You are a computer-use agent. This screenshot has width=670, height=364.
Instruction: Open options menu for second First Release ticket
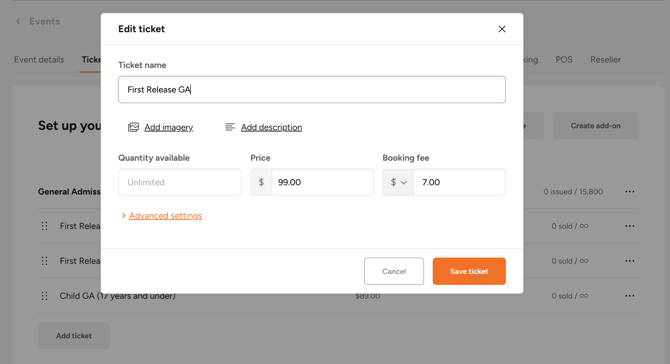click(x=629, y=261)
